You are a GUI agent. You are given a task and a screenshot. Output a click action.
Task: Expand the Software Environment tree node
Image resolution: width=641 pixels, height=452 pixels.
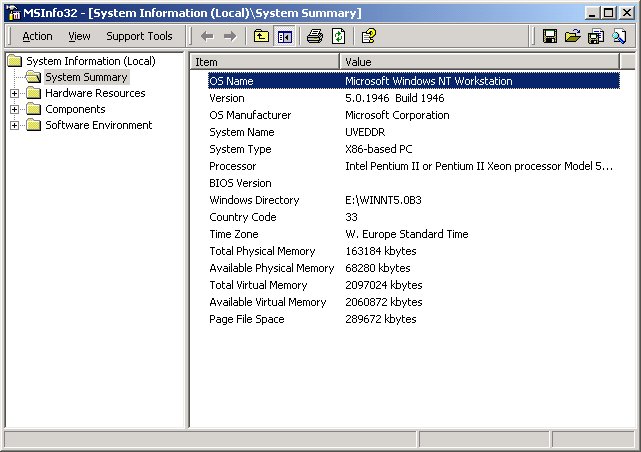15,126
